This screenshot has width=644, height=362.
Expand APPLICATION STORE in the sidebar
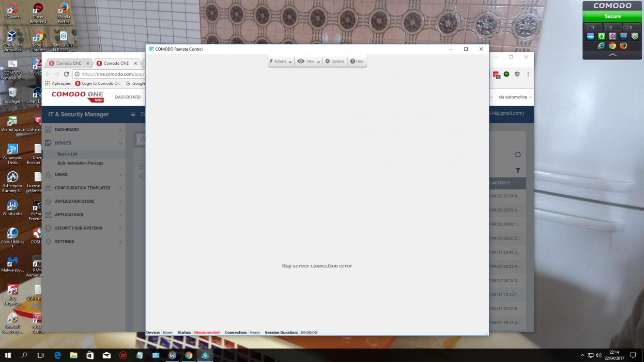click(83, 201)
